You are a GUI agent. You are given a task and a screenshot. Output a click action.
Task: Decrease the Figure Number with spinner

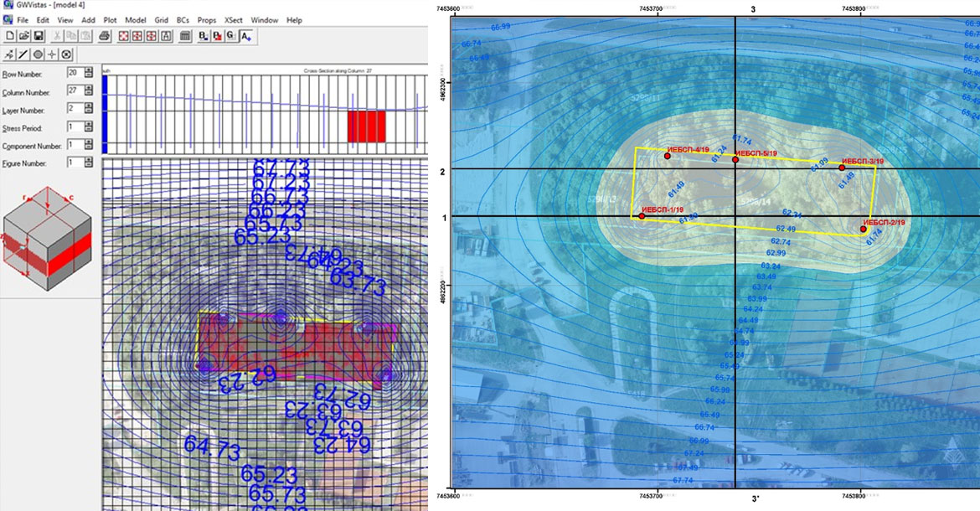(89, 165)
